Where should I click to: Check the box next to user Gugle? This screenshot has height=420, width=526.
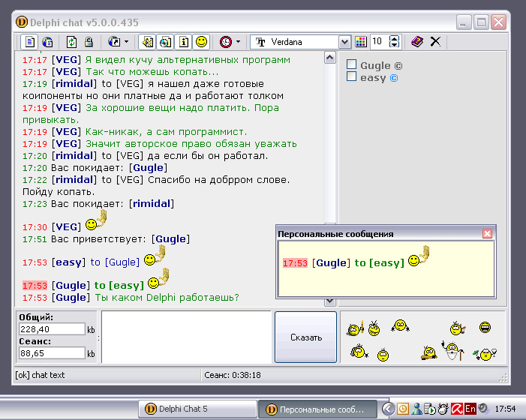click(x=351, y=64)
